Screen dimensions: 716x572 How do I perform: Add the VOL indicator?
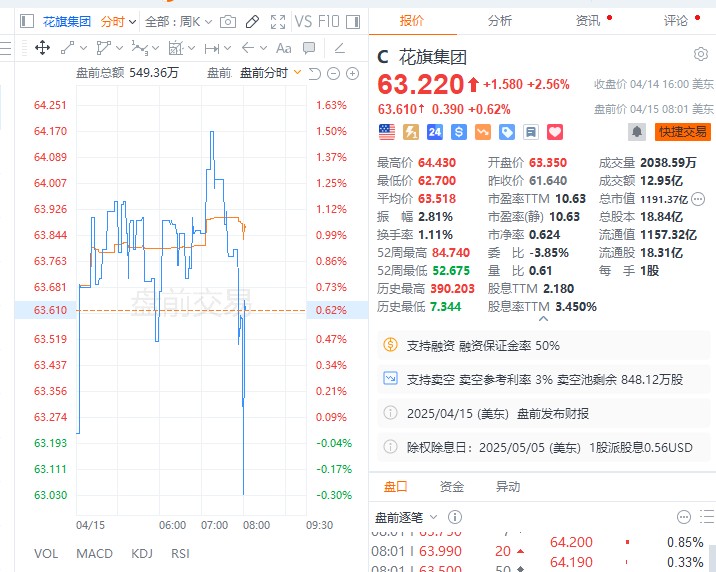[x=46, y=554]
